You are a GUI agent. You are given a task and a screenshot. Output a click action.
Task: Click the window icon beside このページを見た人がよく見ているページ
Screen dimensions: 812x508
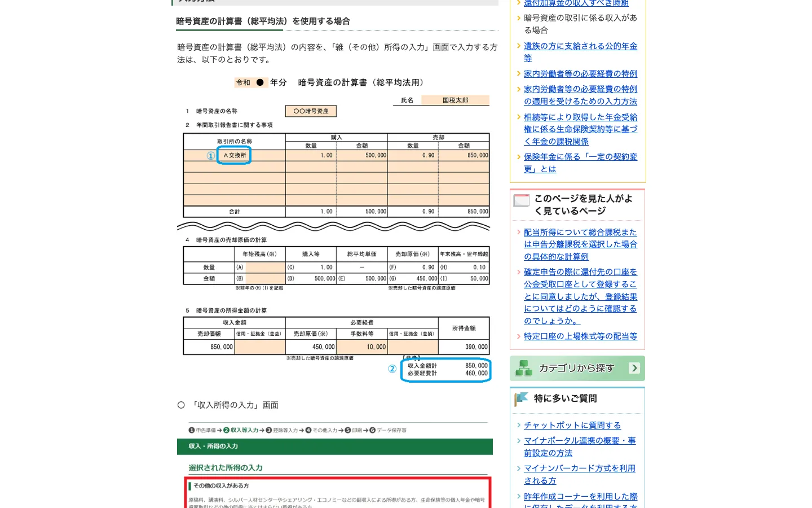coord(522,200)
